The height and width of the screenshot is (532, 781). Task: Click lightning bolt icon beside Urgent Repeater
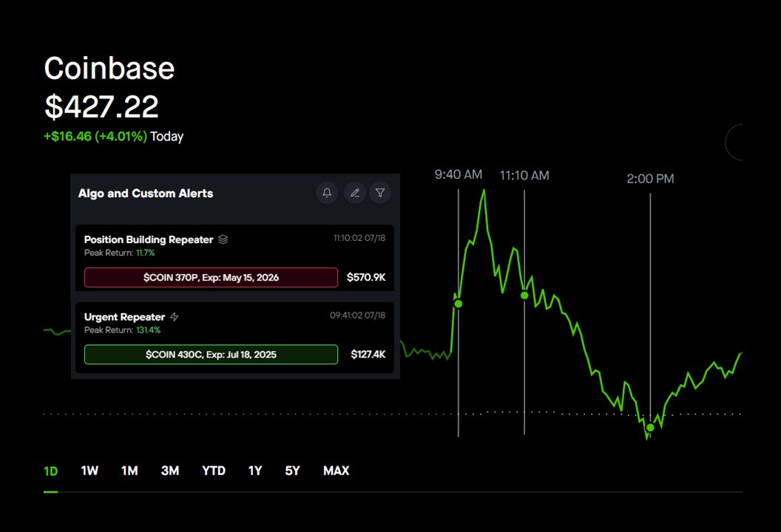pyautogui.click(x=175, y=316)
